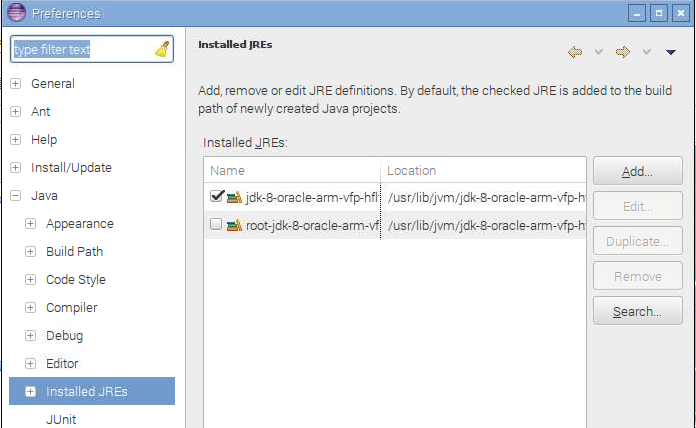The image size is (696, 428).
Task: Go forward using the right arrow icon
Action: (x=623, y=52)
